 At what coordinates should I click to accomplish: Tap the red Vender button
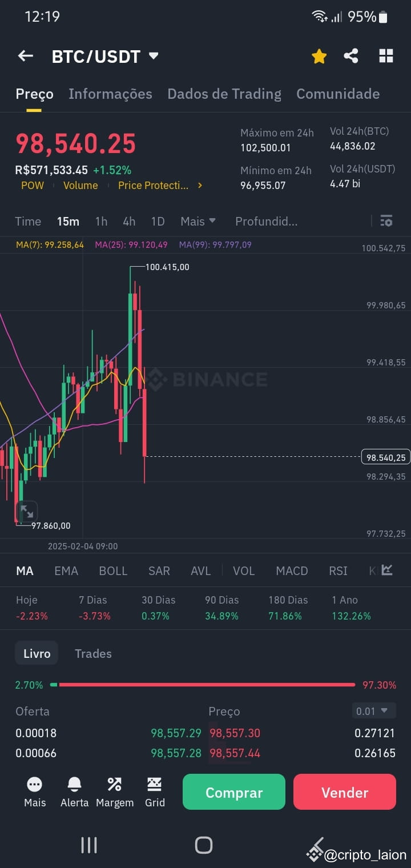point(345,792)
